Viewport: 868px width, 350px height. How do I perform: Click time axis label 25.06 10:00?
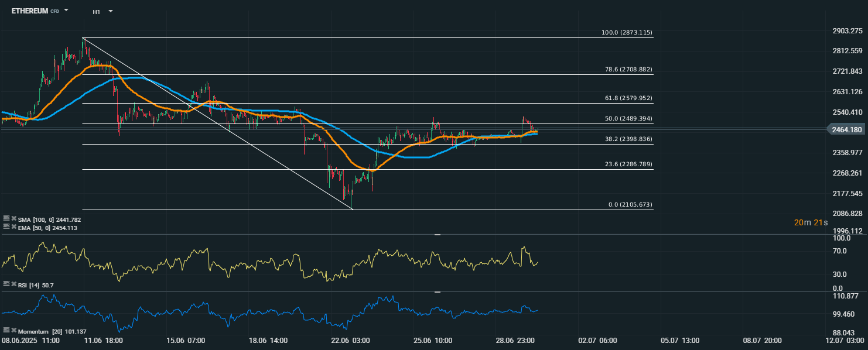click(x=433, y=340)
